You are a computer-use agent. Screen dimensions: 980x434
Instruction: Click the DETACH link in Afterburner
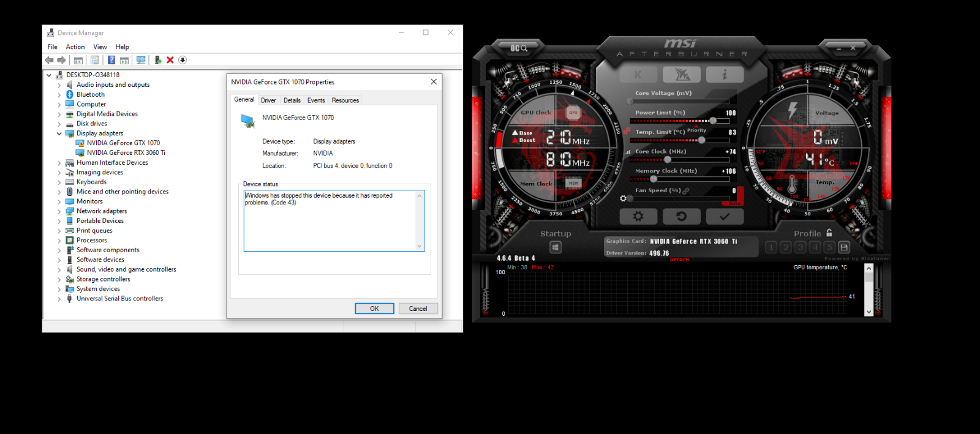click(x=679, y=260)
